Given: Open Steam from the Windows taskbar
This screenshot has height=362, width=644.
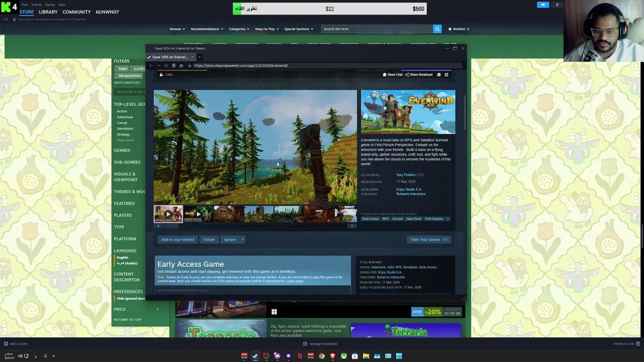Looking at the screenshot, I should (x=255, y=356).
